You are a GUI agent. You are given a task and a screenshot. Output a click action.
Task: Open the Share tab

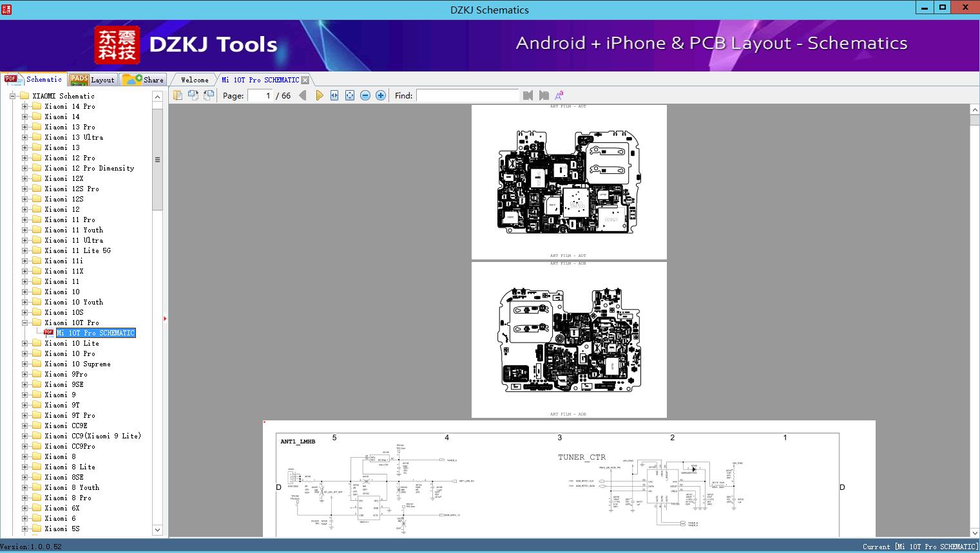click(x=143, y=79)
